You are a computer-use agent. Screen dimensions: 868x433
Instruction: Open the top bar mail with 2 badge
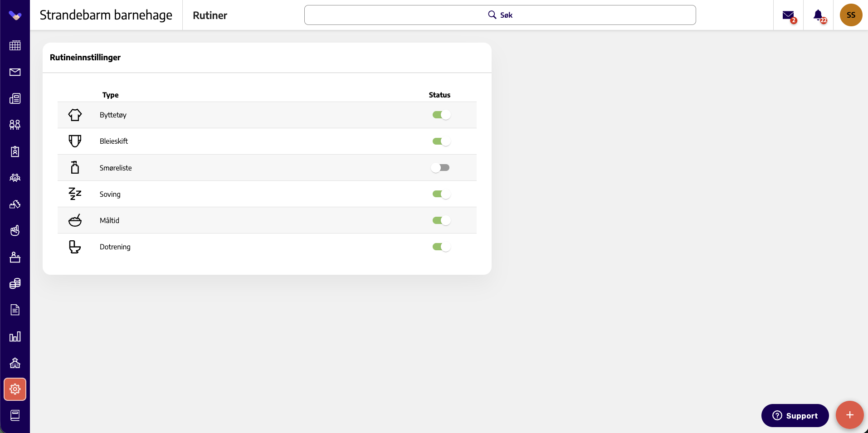[x=789, y=16]
